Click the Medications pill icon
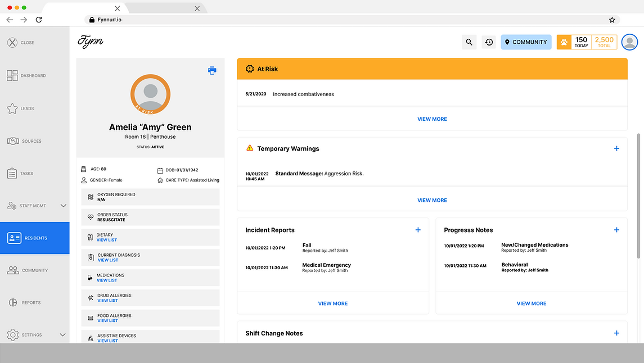This screenshot has width=644, height=363. [90, 278]
